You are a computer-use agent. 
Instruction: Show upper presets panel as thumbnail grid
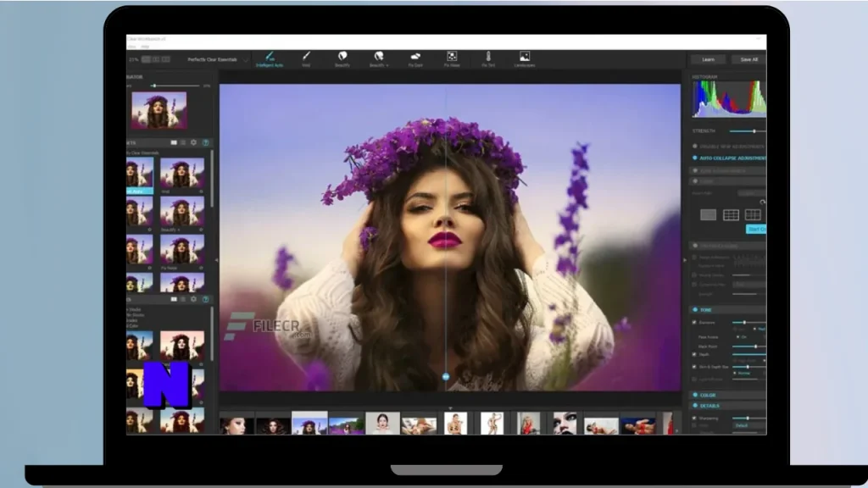click(174, 142)
